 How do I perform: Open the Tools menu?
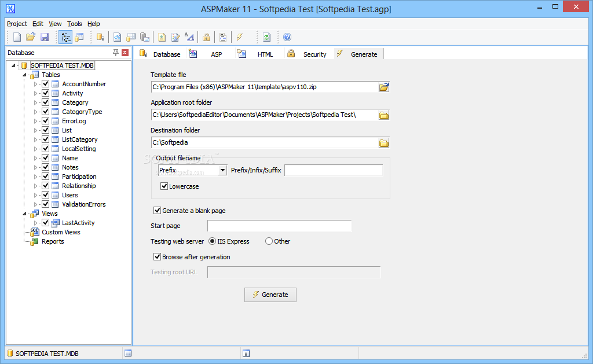[75, 24]
